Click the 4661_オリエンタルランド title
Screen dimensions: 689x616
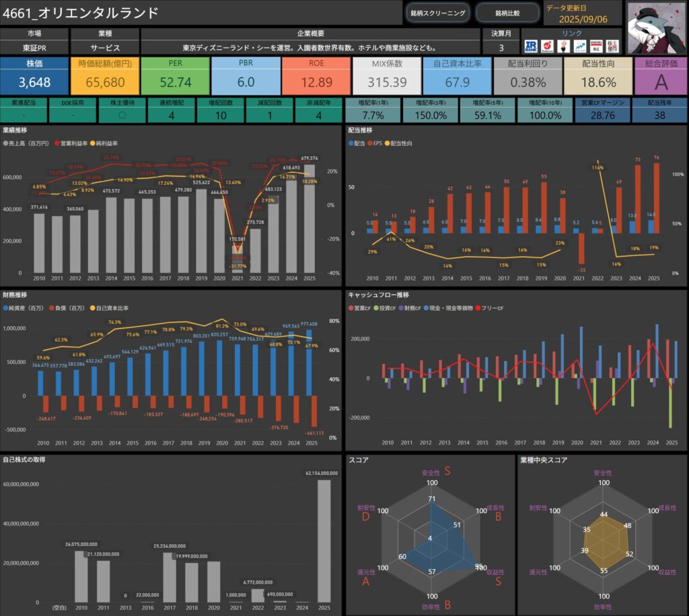coord(81,13)
